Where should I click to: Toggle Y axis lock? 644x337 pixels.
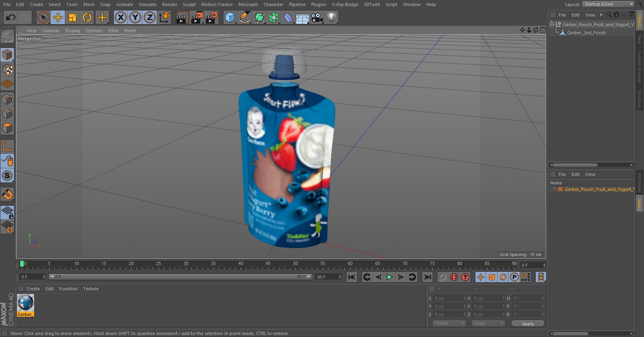pos(135,17)
